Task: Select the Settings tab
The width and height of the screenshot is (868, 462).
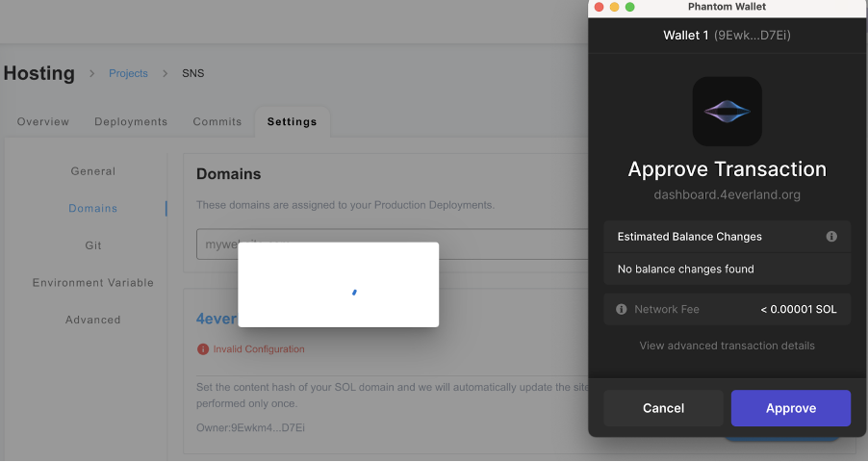Action: 293,122
